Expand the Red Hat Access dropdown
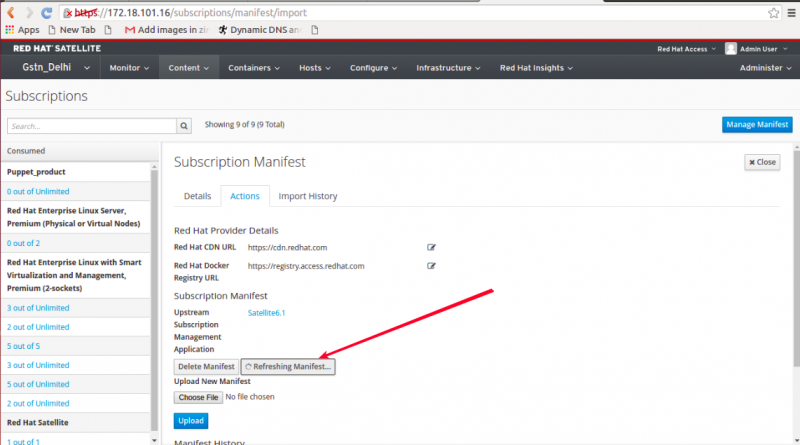 [686, 49]
